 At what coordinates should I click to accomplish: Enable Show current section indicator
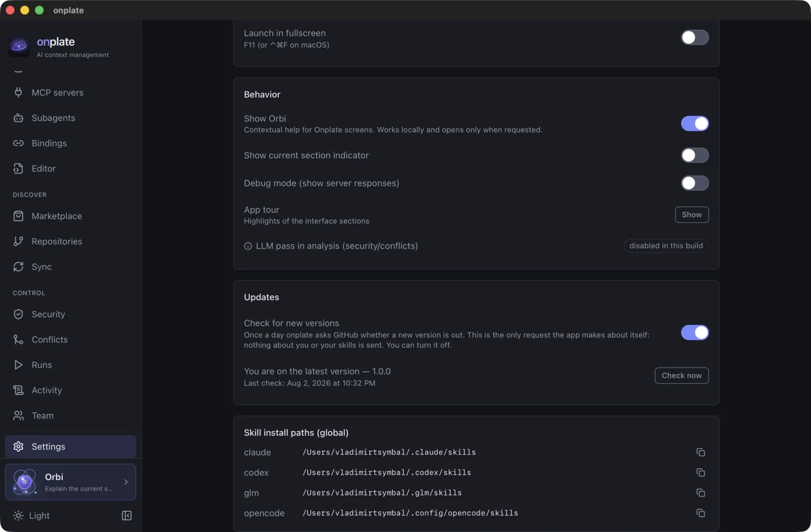695,156
